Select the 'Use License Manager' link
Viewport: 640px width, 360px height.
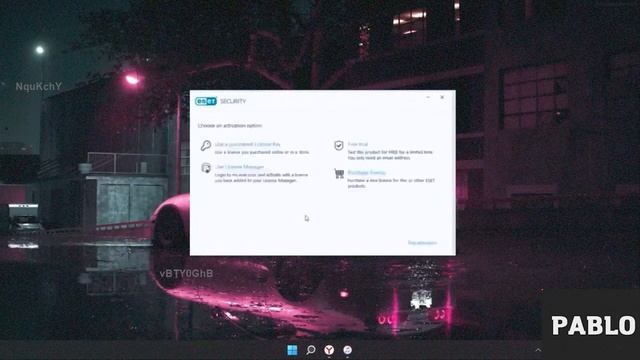click(239, 167)
